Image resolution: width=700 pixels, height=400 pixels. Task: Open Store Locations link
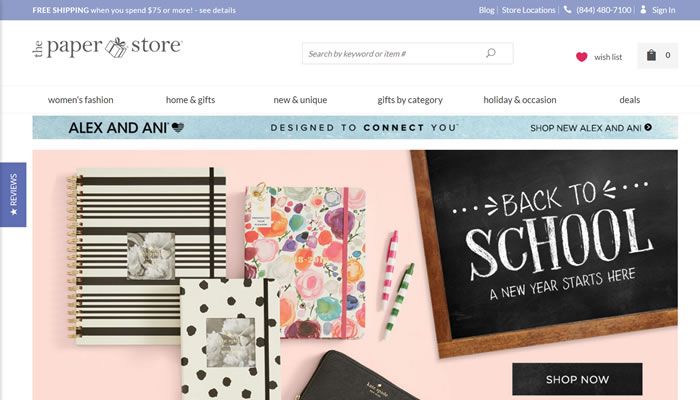[529, 10]
